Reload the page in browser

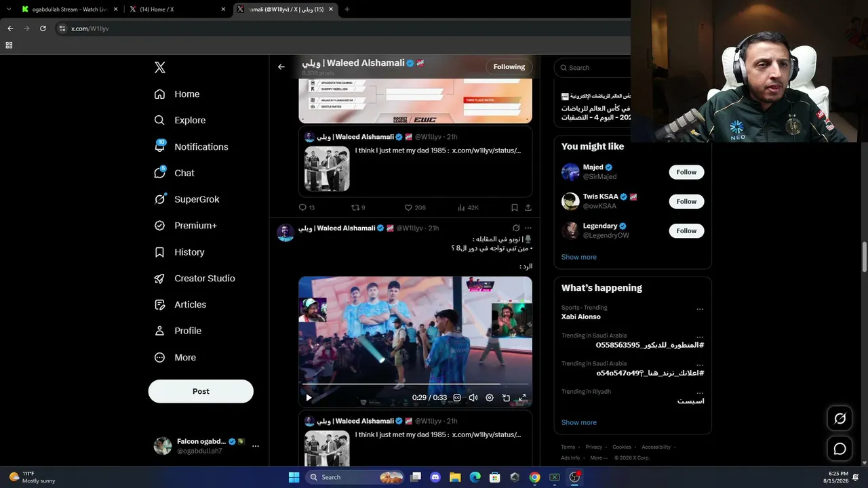point(43,28)
